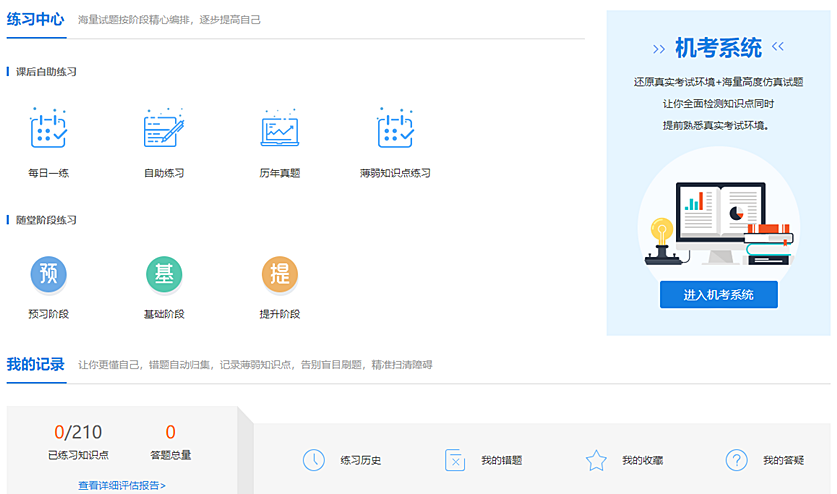Click the 我的错题 document icon
837x494 pixels.
pyautogui.click(x=455, y=460)
